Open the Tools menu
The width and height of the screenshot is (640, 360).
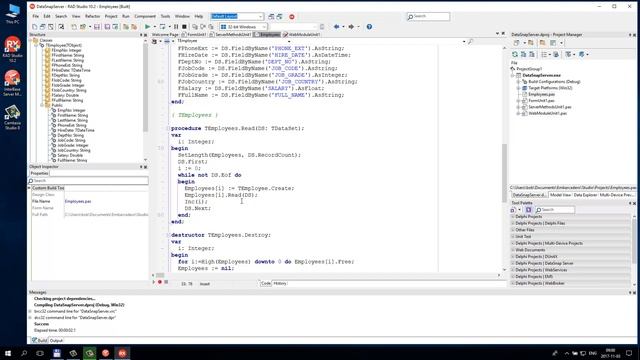(165, 16)
